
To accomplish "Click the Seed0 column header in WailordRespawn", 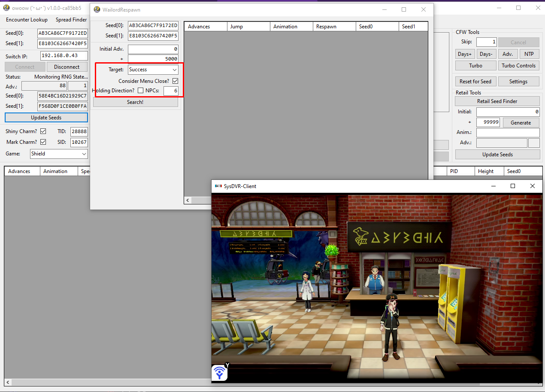I will click(x=377, y=27).
